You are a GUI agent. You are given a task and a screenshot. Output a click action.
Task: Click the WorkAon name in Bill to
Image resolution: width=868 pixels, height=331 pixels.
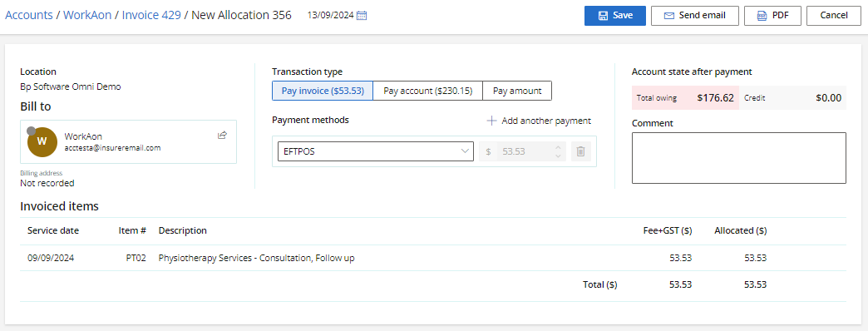pyautogui.click(x=83, y=136)
